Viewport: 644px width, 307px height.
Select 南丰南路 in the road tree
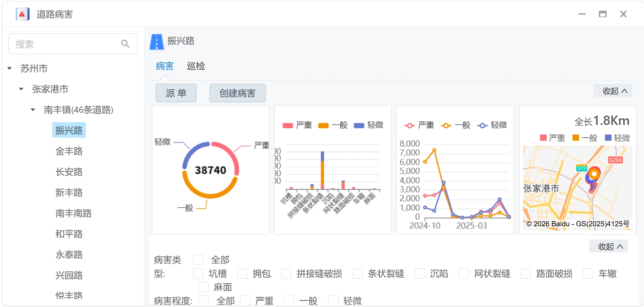[x=74, y=213]
